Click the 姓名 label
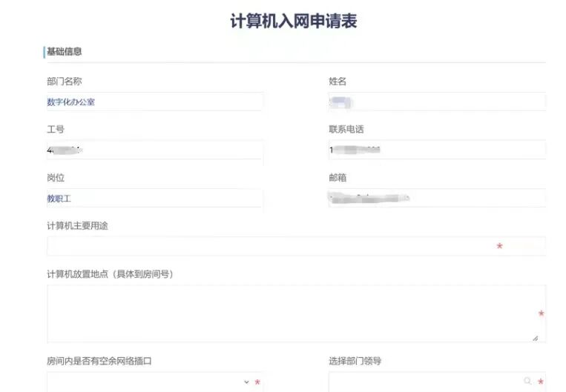This screenshot has height=392, width=566. tap(338, 81)
